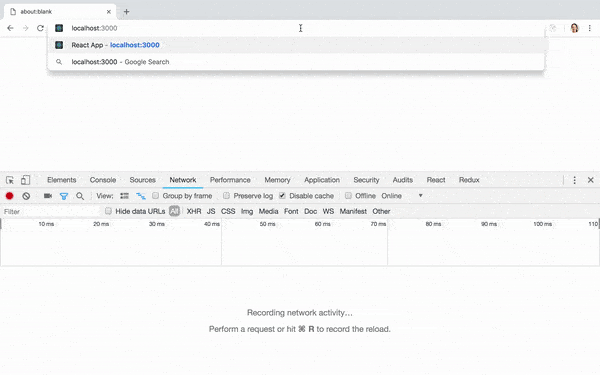
Task: Enable Offline checkbox
Action: [x=348, y=196]
